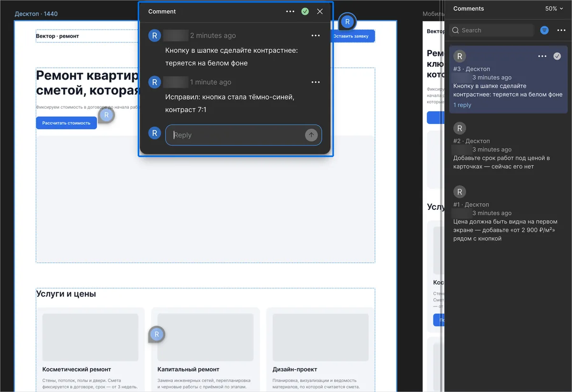Click the avatar on comment #1 in the sidebar

click(460, 192)
